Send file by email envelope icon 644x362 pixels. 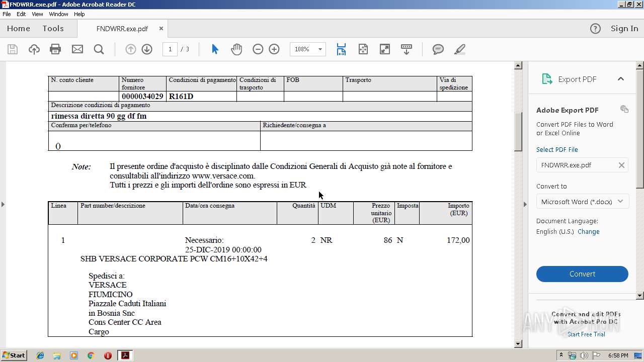point(77,49)
